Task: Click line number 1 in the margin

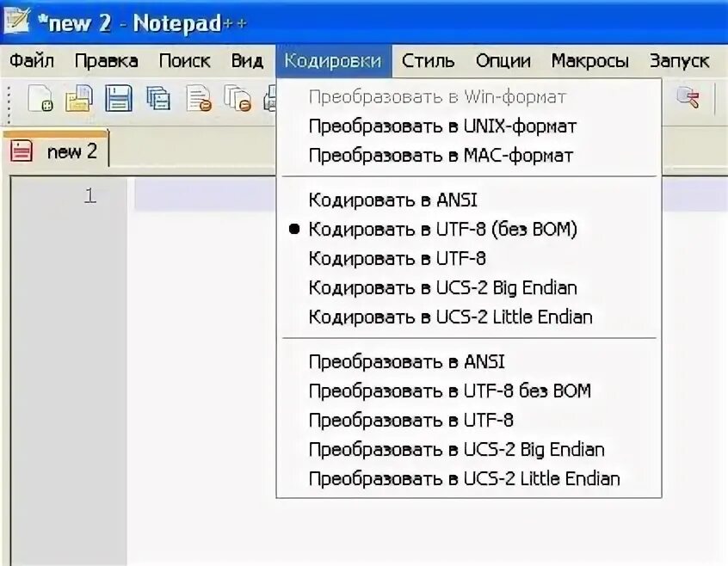Action: coord(90,196)
